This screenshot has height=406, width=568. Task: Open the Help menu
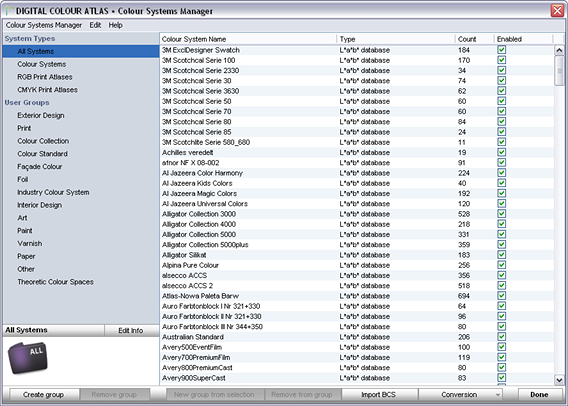coord(116,25)
